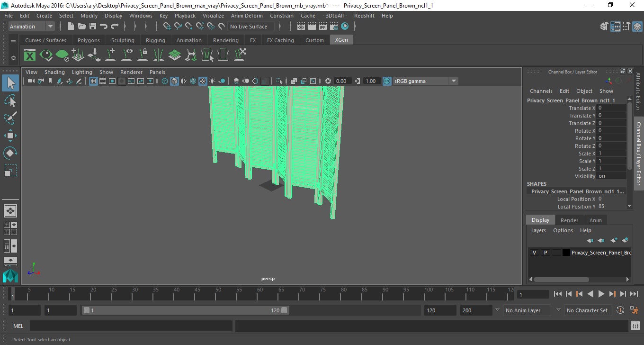
Task: Open the Render layer tab
Action: [x=569, y=220]
